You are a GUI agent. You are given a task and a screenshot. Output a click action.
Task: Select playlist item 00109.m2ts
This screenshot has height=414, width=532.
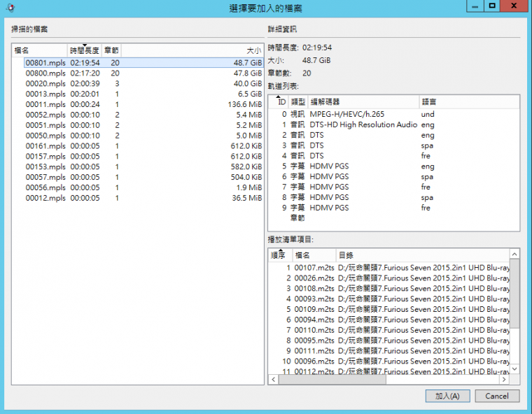[x=389, y=309]
